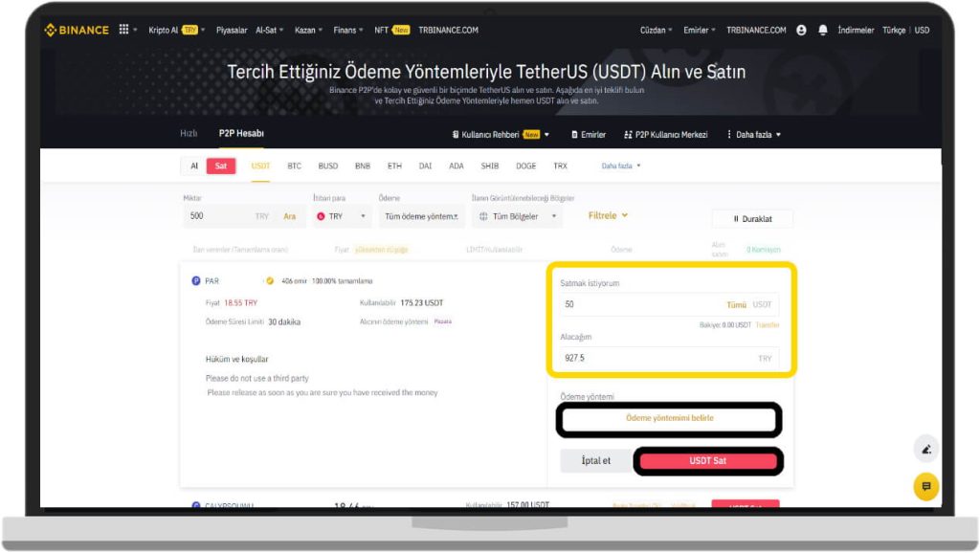Viewport: 980px width, 553px height.
Task: Click İptal et to cancel
Action: point(595,461)
